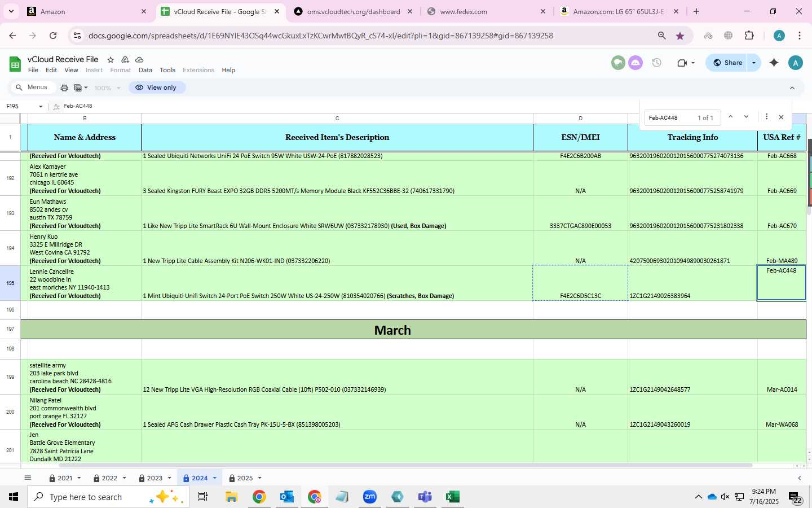Image resolution: width=812 pixels, height=508 pixels.
Task: Collapse the toolbar with the up chevron
Action: (792, 87)
